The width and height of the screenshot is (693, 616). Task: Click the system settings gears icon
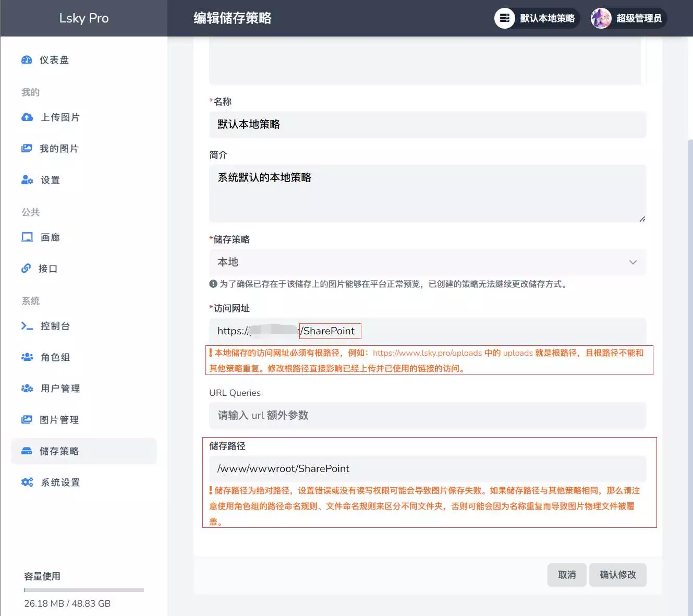point(27,482)
